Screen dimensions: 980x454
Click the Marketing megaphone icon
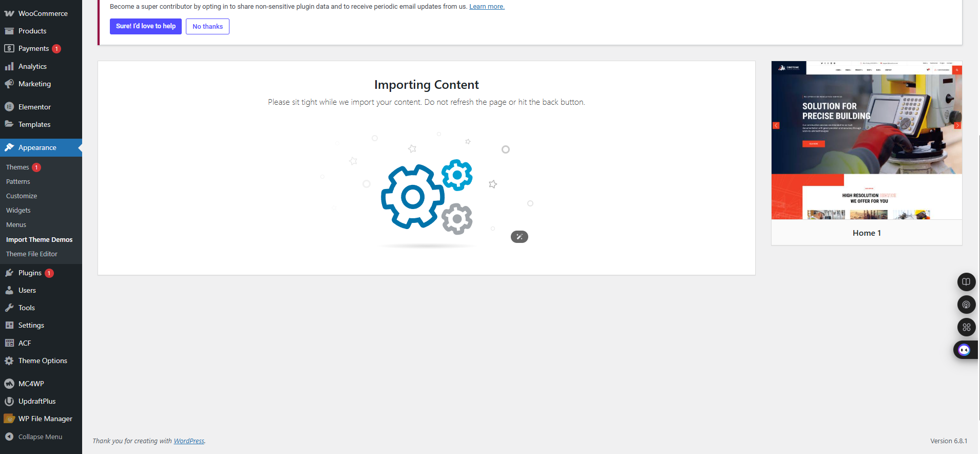click(9, 84)
